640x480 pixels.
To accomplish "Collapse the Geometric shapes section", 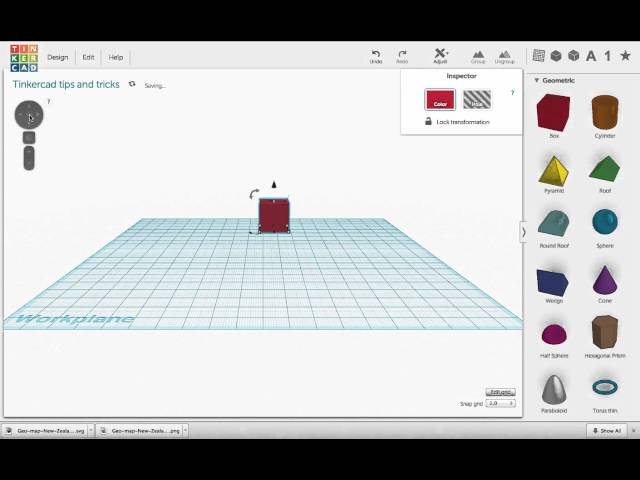I will pyautogui.click(x=536, y=80).
